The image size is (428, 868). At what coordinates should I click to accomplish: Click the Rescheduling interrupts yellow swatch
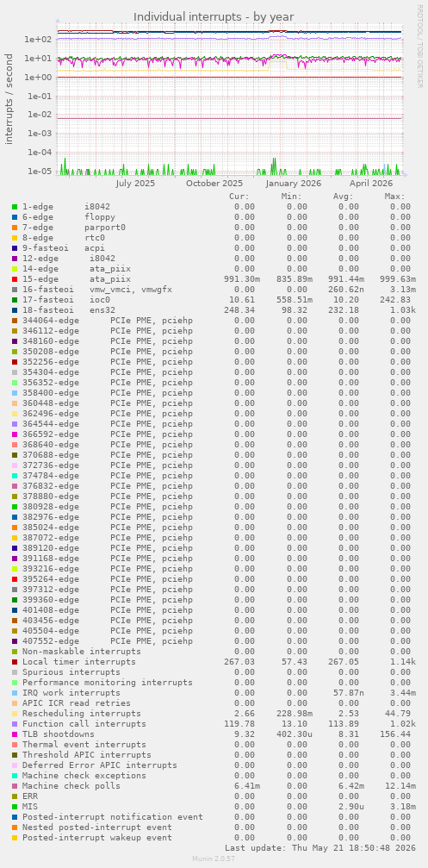[x=15, y=714]
